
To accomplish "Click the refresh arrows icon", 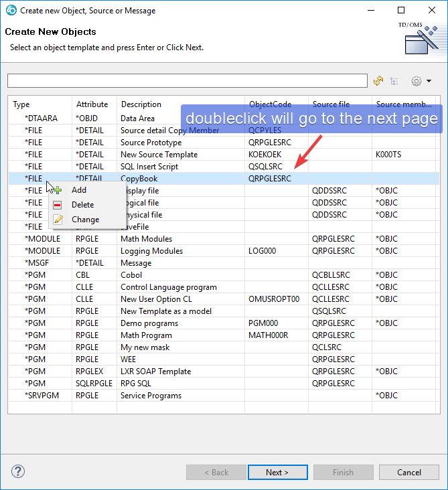I will pos(378,81).
